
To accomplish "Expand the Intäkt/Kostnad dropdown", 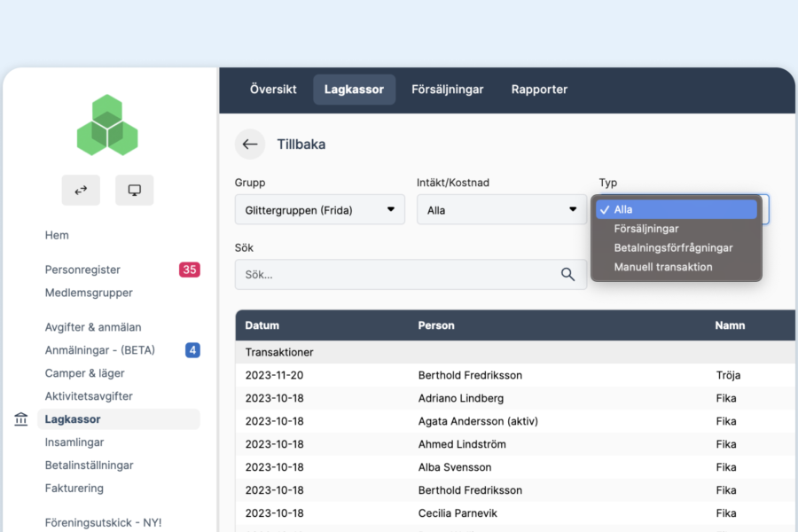I will coord(501,210).
